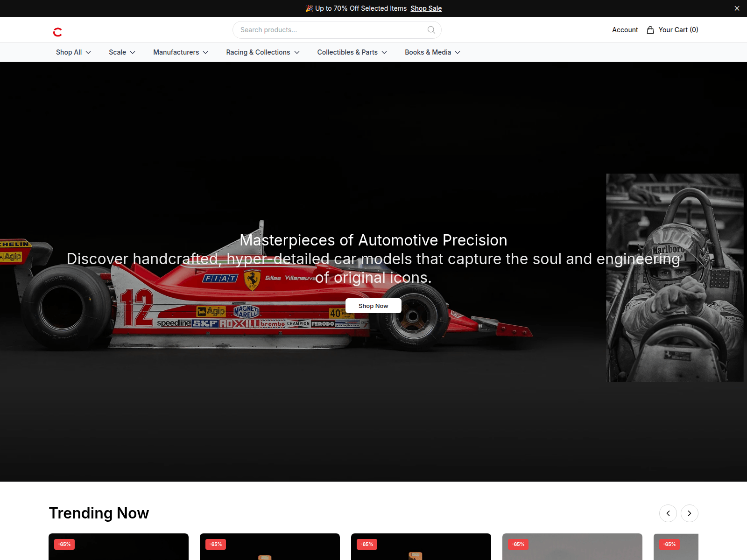Dismiss the sale banner with the X icon
The image size is (747, 560).
coord(737,8)
